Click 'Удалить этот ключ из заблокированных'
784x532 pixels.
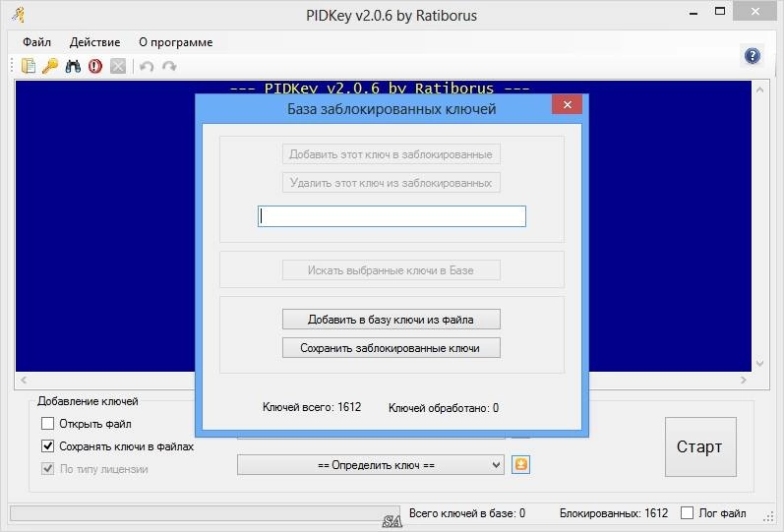[x=391, y=183]
